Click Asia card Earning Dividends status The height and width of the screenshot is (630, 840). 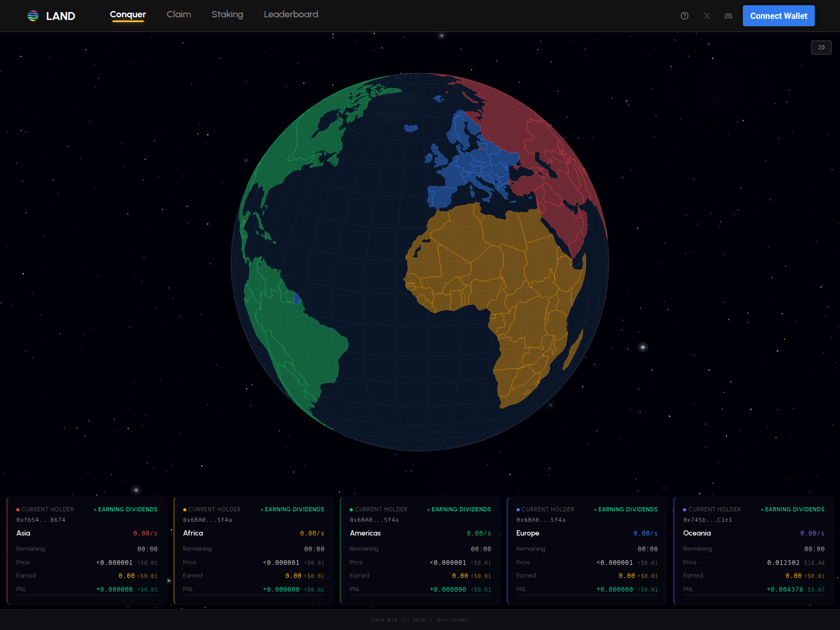coord(126,509)
